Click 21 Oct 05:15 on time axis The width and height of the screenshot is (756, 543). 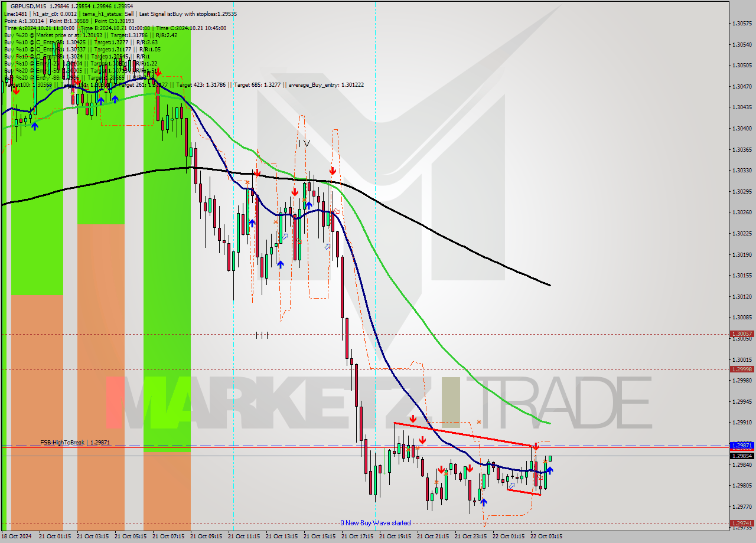(131, 537)
